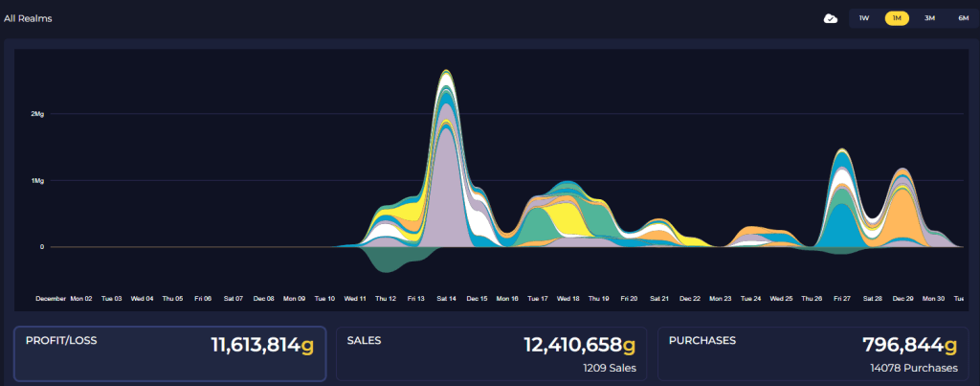Open the Profit/Loss summary card
980x386 pixels.
click(x=169, y=353)
